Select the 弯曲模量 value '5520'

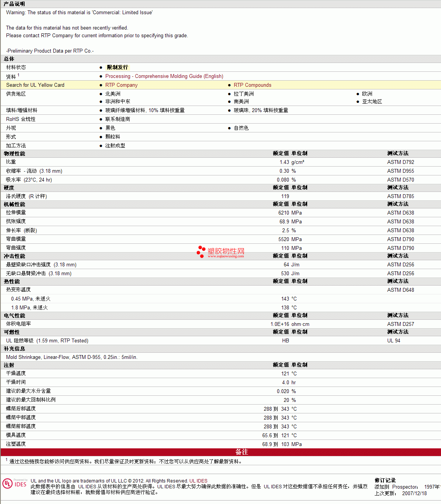(284, 240)
